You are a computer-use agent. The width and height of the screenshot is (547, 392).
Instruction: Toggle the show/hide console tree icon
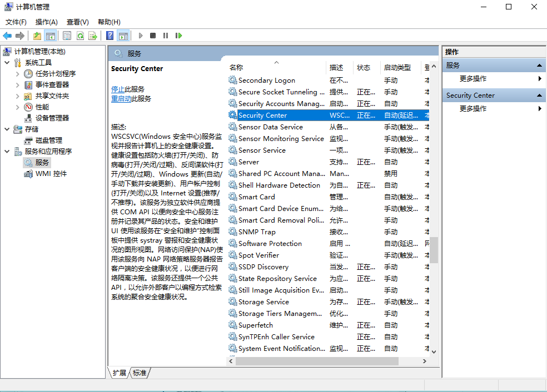coord(51,36)
